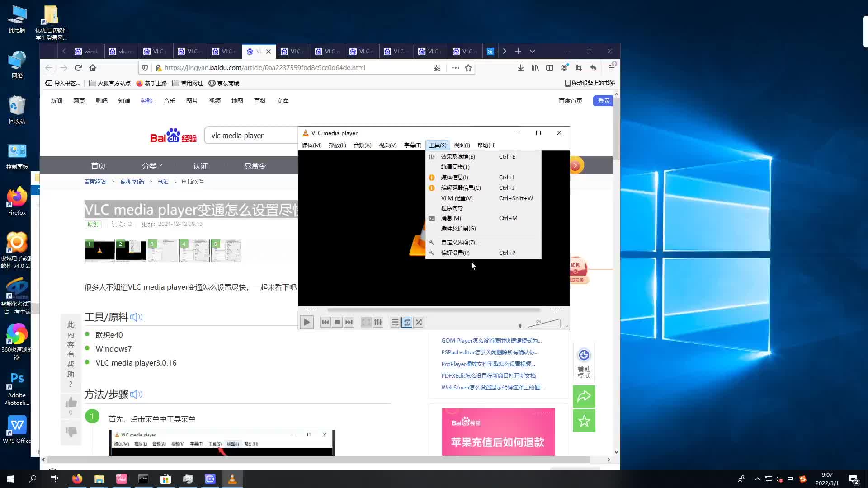Open VLC 媒体(M) menu
The height and width of the screenshot is (488, 868).
coord(311,145)
